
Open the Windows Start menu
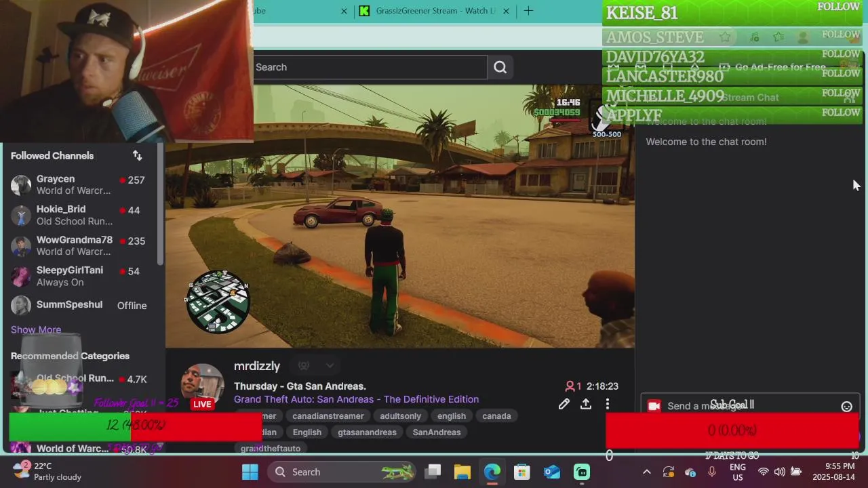tap(250, 472)
